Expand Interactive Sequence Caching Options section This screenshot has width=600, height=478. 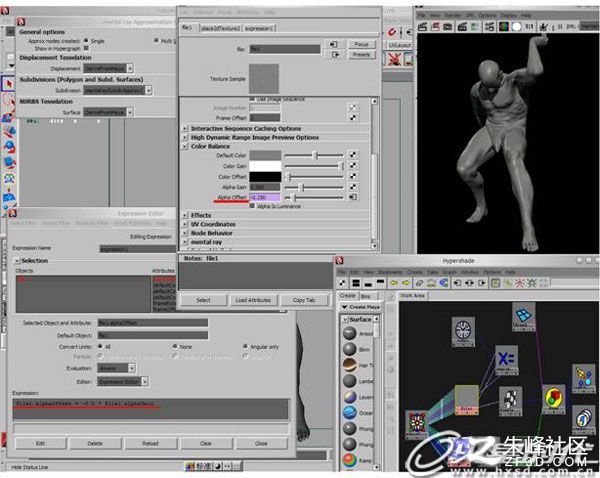pos(185,129)
